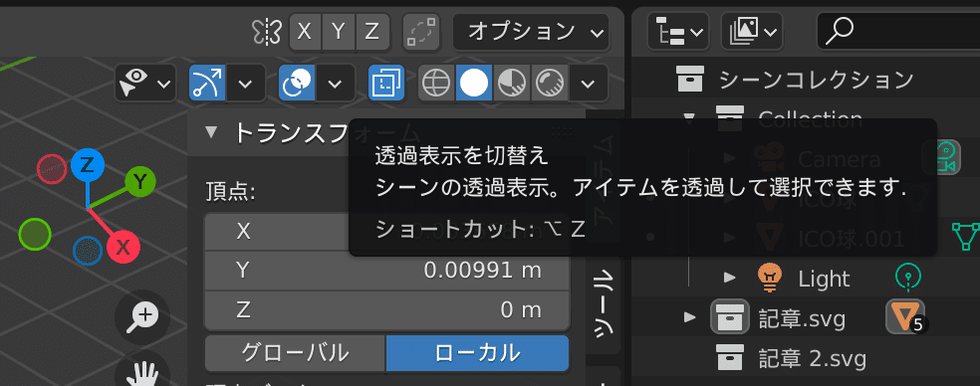Select グローバル coordinate space

click(295, 353)
